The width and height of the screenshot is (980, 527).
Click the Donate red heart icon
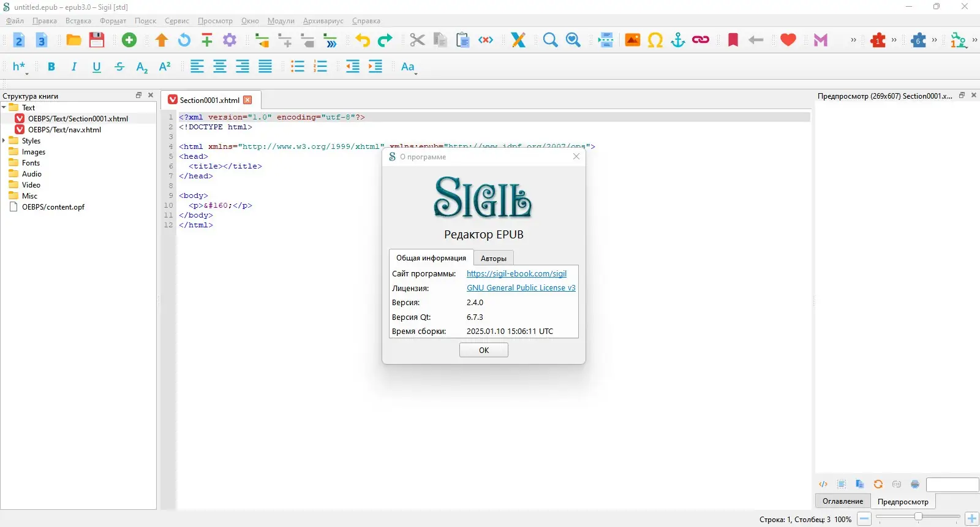coord(788,40)
